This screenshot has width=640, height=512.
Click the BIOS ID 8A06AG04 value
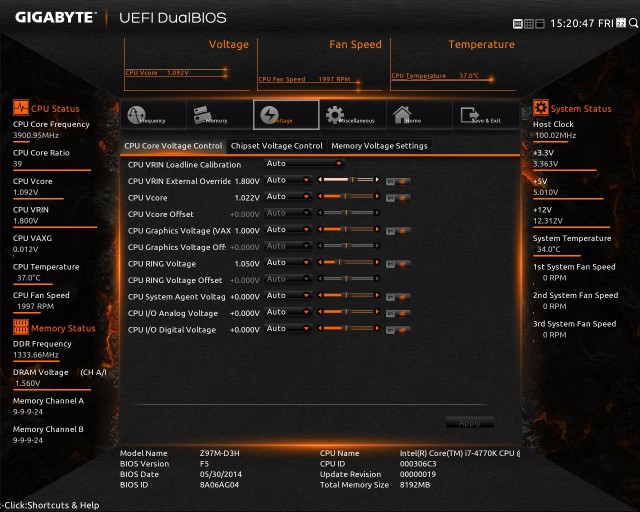219,485
